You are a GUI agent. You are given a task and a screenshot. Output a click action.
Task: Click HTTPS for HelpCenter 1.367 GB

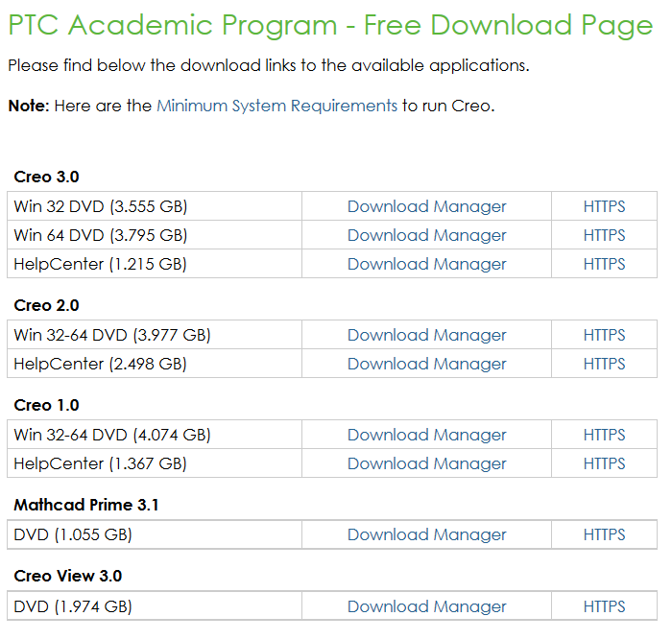tap(604, 463)
